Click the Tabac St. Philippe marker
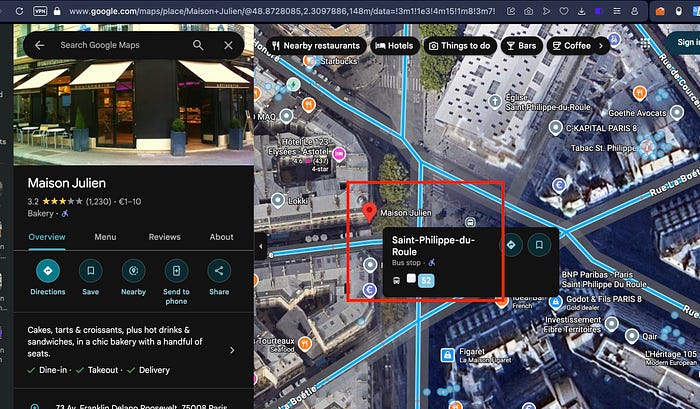 (646, 146)
